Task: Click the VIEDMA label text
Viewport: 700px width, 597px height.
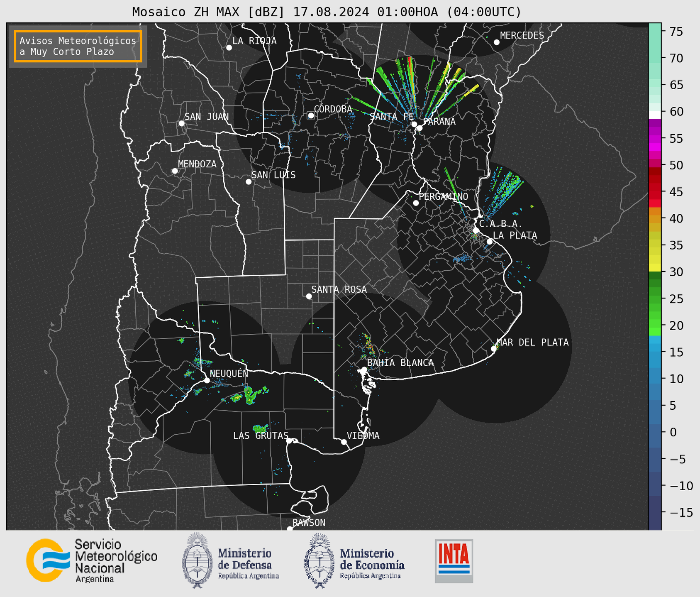Action: [x=363, y=436]
